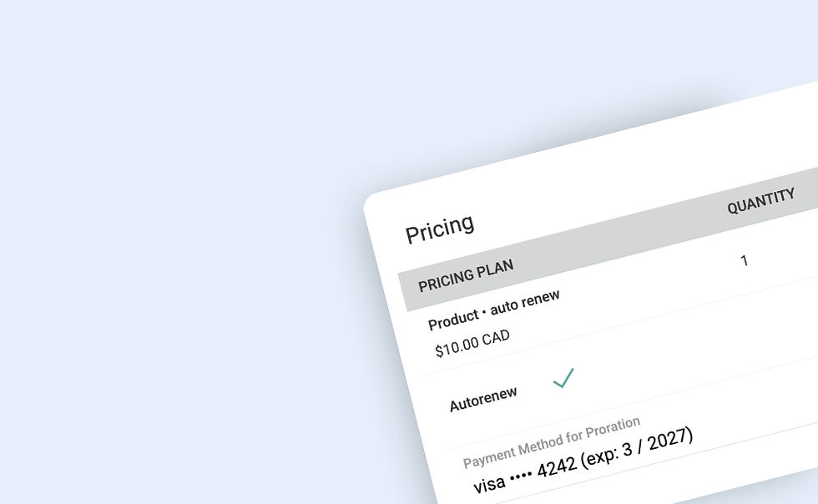818x504 pixels.
Task: Select the QUANTITY column header
Action: point(760,201)
